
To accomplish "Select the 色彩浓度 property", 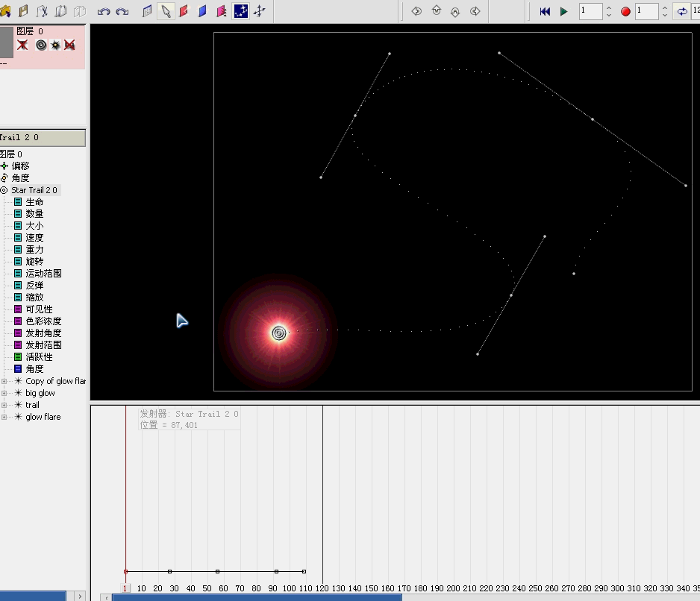I will click(43, 321).
